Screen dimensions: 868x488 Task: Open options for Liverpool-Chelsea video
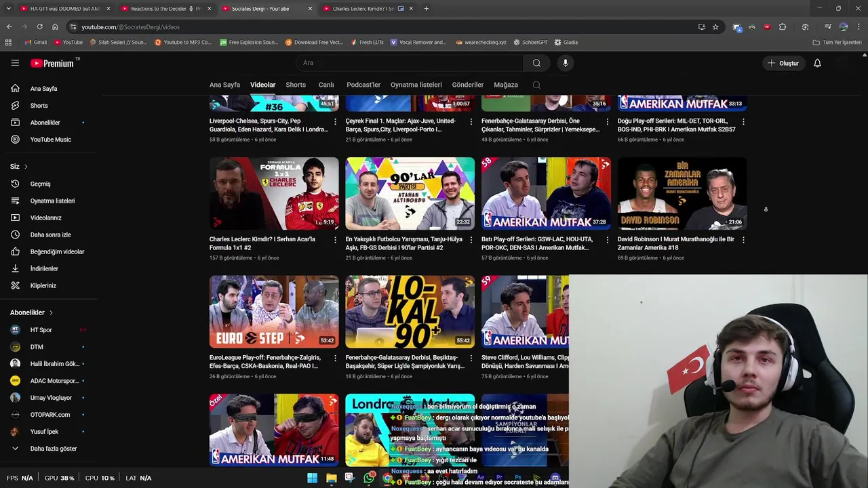335,122
